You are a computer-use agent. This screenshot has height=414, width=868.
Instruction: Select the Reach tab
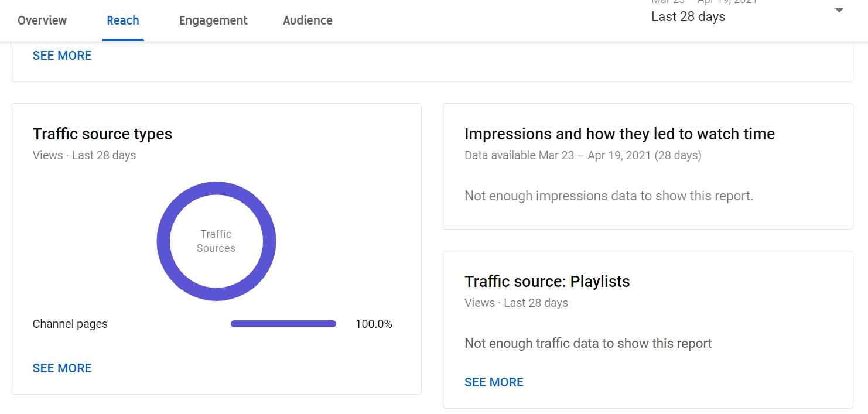click(123, 20)
